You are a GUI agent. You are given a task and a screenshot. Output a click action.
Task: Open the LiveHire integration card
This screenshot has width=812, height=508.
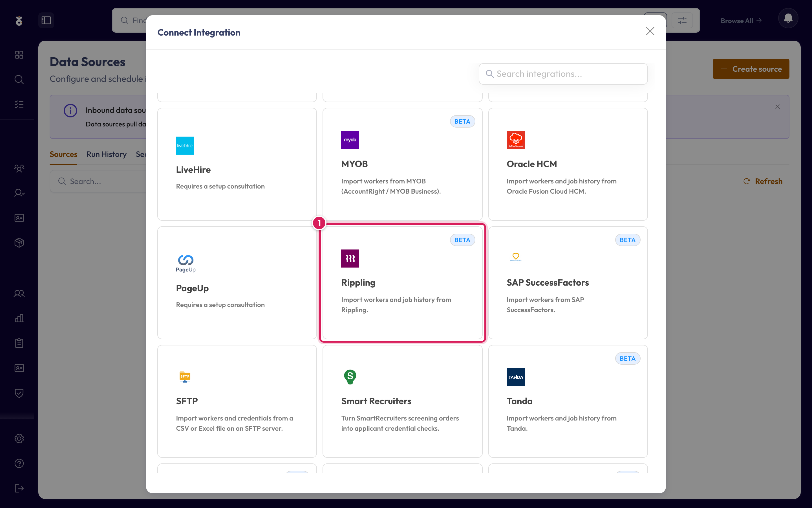[x=237, y=164]
